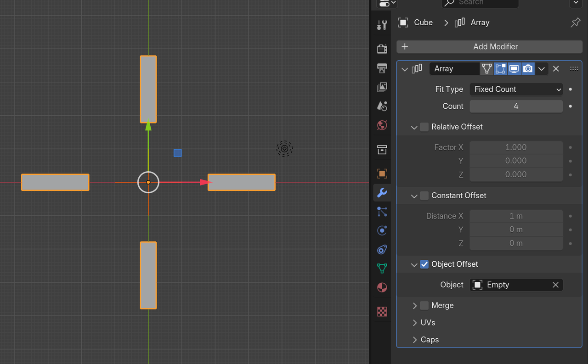Screen dimensions: 588x364
Task: Open the Array modifier extras dropdown arrow
Action: click(x=542, y=69)
